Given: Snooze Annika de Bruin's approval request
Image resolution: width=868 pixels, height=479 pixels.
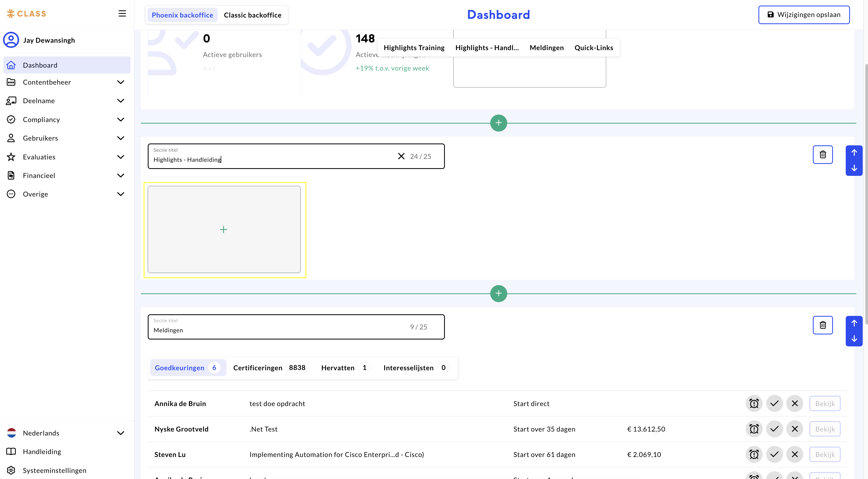Looking at the screenshot, I should (x=754, y=404).
